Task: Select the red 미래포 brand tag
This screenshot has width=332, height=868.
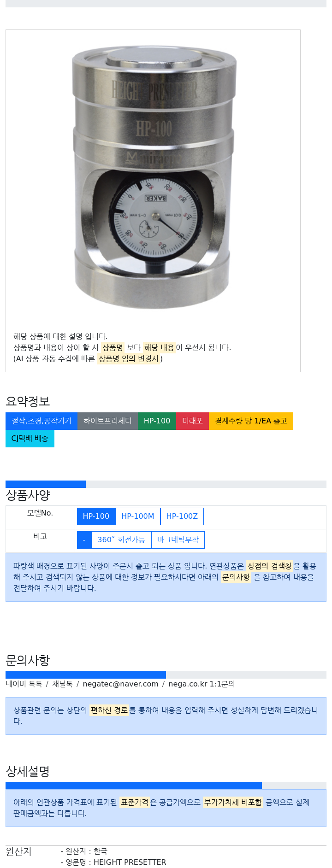Action: [192, 421]
